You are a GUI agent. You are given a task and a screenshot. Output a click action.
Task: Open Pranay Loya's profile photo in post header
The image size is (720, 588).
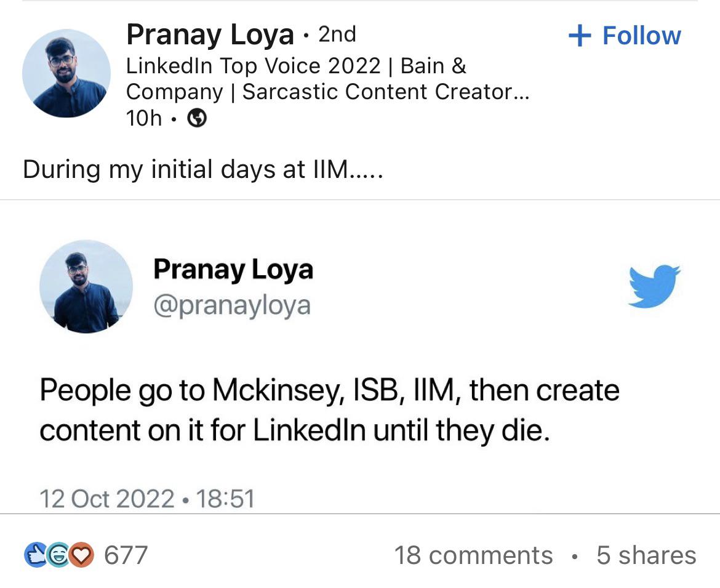click(x=66, y=73)
